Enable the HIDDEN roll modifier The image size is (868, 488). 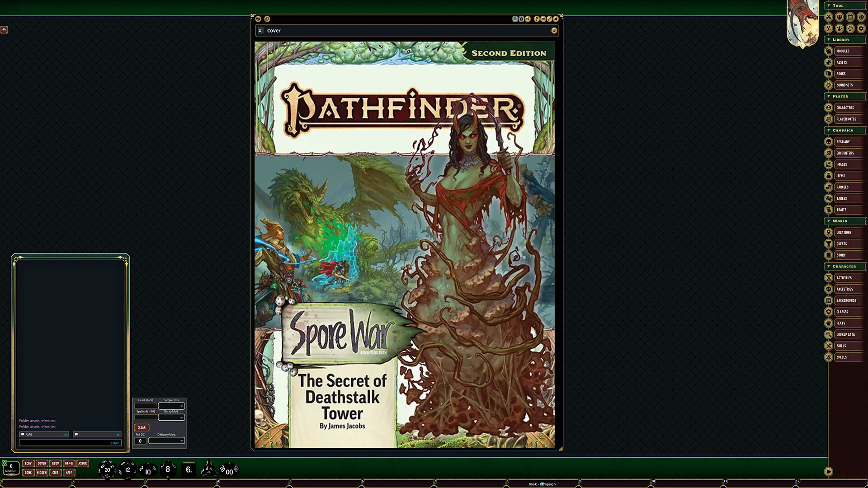[x=42, y=472]
